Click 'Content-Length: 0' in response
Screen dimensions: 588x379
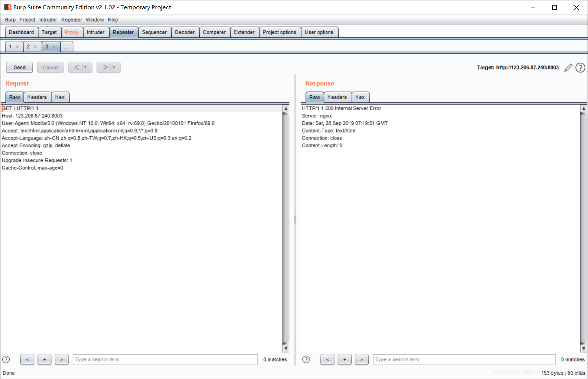click(322, 146)
